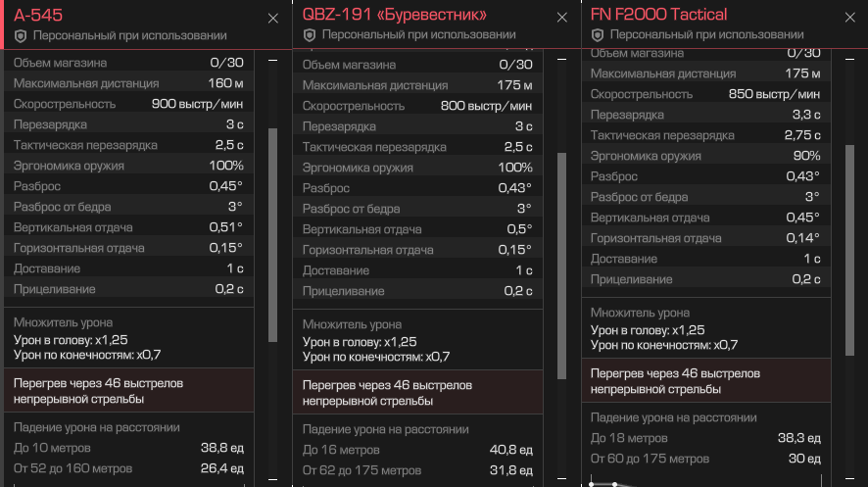Click the FN F2000 panel scrollbar thumb
Screen dimensions: 868x487
pos(850,250)
